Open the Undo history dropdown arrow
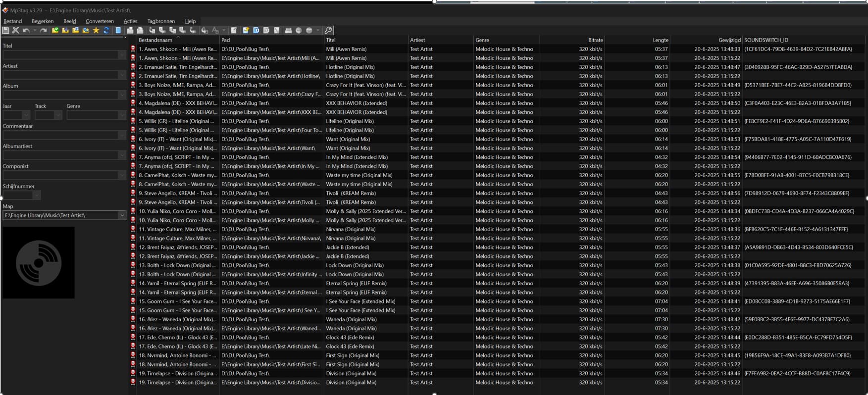The height and width of the screenshot is (395, 868). coord(35,30)
